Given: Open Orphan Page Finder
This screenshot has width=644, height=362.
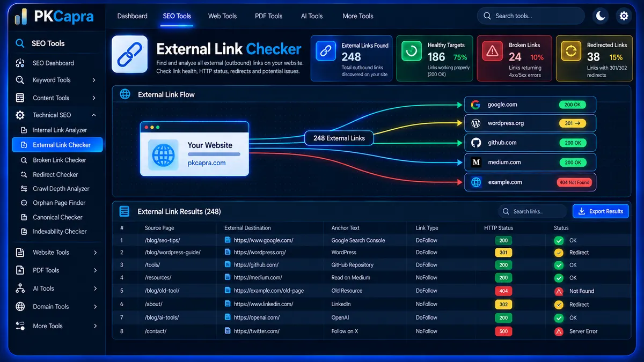Looking at the screenshot, I should click(x=59, y=203).
